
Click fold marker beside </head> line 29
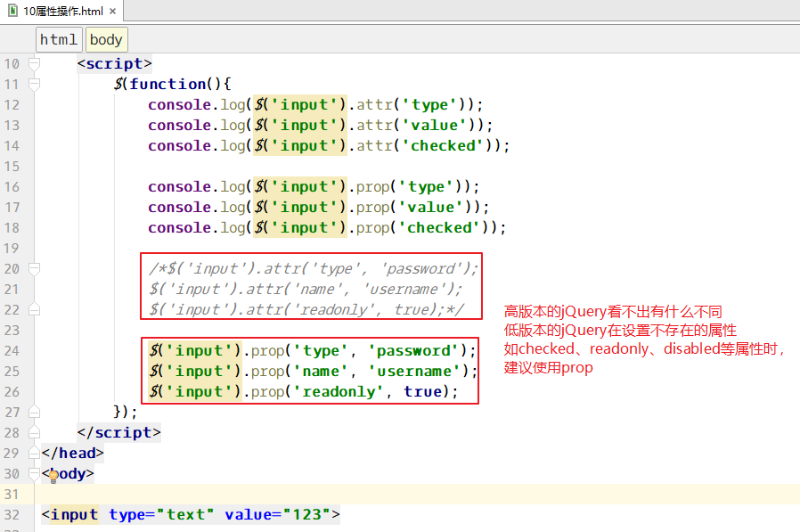pyautogui.click(x=34, y=453)
